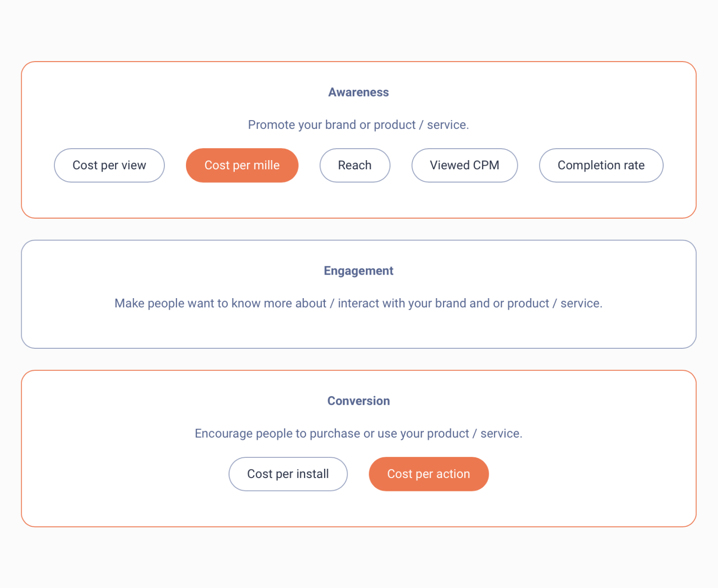718x588 pixels.
Task: Pick the Completion rate metric
Action: tap(601, 165)
